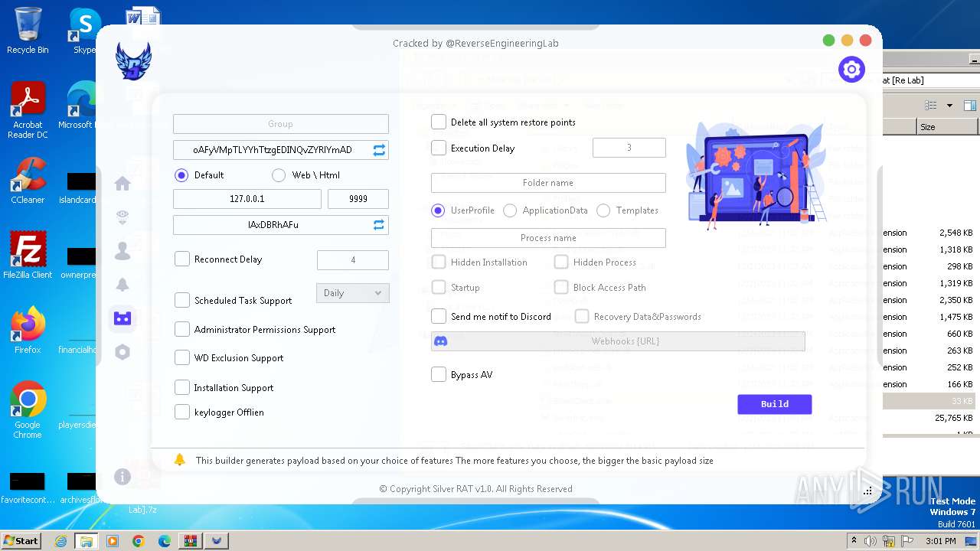Open the purple gear settings at top right
This screenshot has width=980, height=551.
(851, 70)
